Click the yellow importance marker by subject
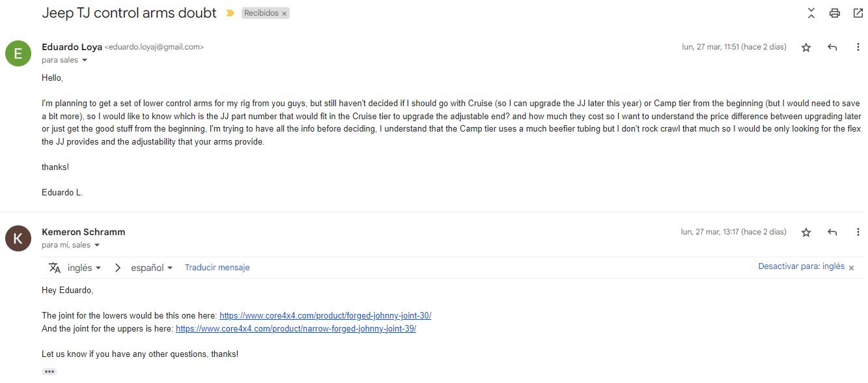This screenshot has height=383, width=868. point(230,13)
